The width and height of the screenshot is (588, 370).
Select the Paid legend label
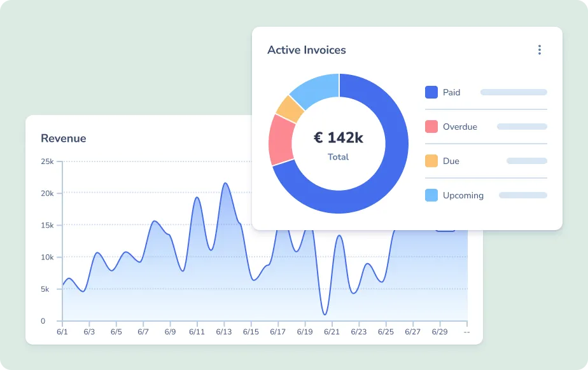point(451,93)
